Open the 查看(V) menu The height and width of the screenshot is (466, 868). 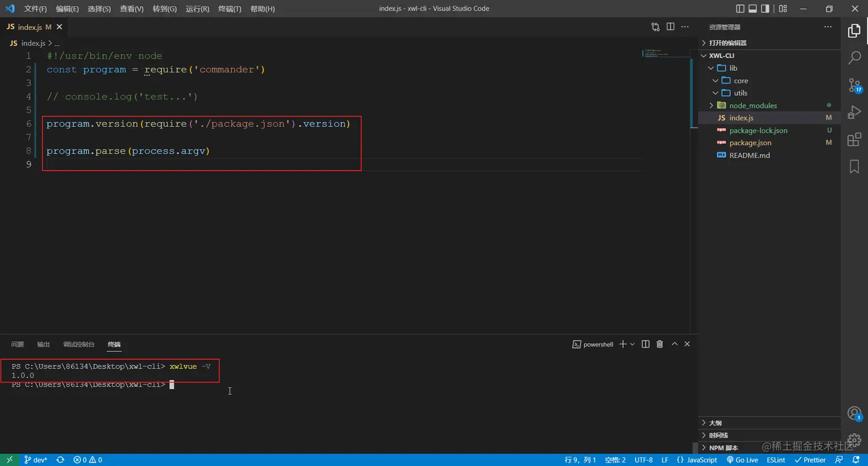[132, 9]
